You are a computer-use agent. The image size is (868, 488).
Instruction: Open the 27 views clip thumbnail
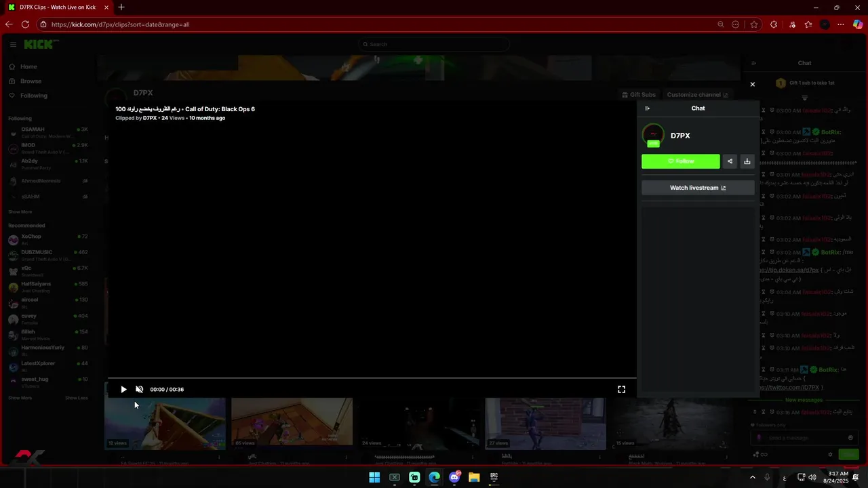(545, 424)
